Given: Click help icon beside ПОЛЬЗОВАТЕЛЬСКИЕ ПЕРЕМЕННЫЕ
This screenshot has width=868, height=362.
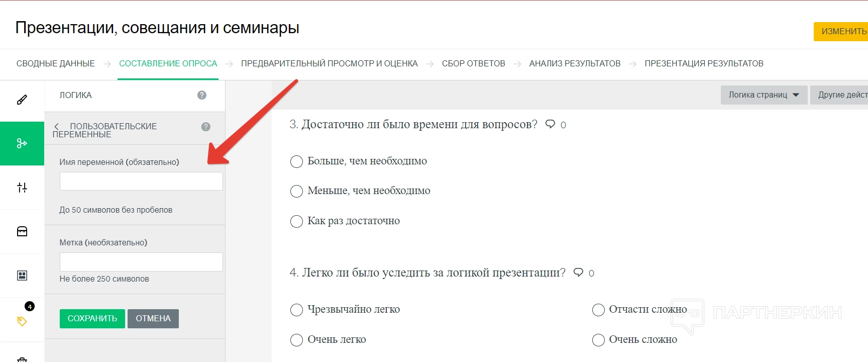Looking at the screenshot, I should click(x=206, y=127).
